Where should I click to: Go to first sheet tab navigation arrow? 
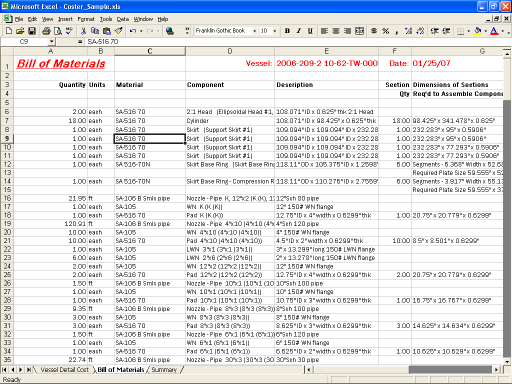(x=5, y=370)
